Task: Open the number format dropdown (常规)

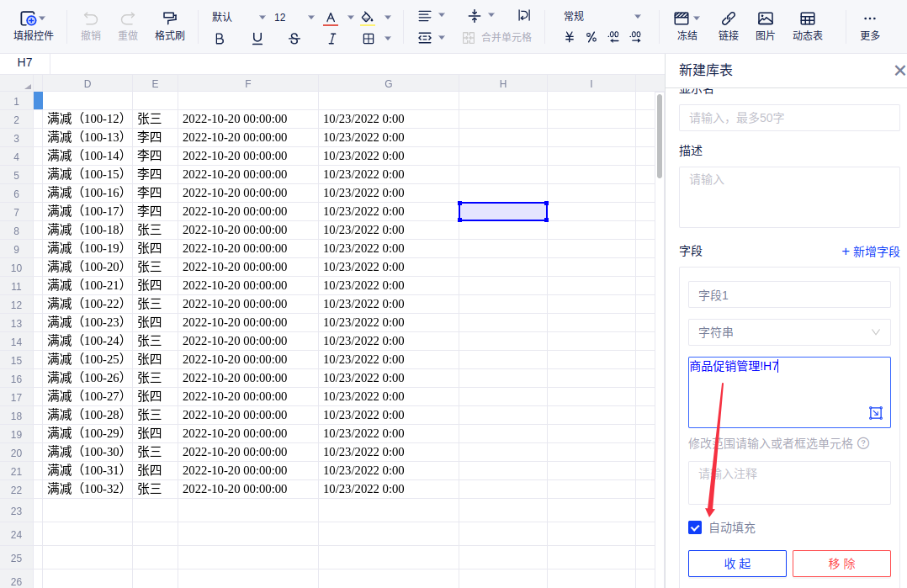Action: coord(602,17)
